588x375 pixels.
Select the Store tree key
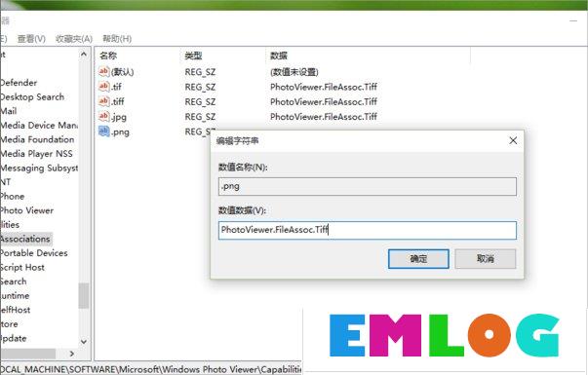click(9, 324)
